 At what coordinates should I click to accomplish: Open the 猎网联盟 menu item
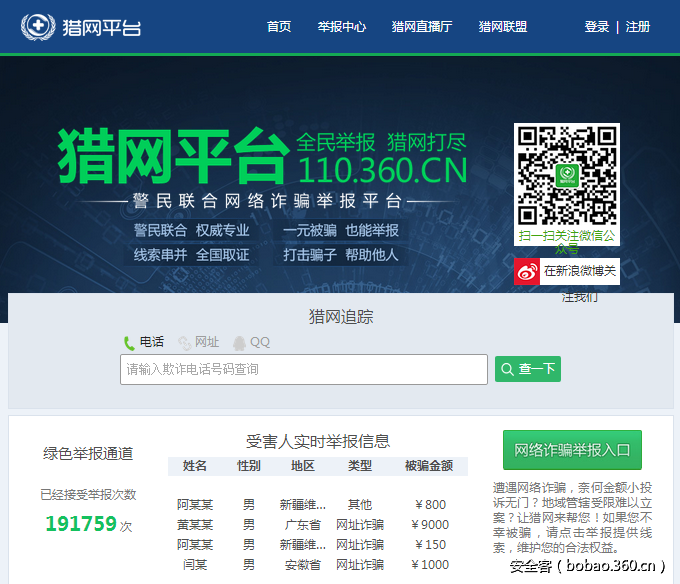(x=503, y=27)
